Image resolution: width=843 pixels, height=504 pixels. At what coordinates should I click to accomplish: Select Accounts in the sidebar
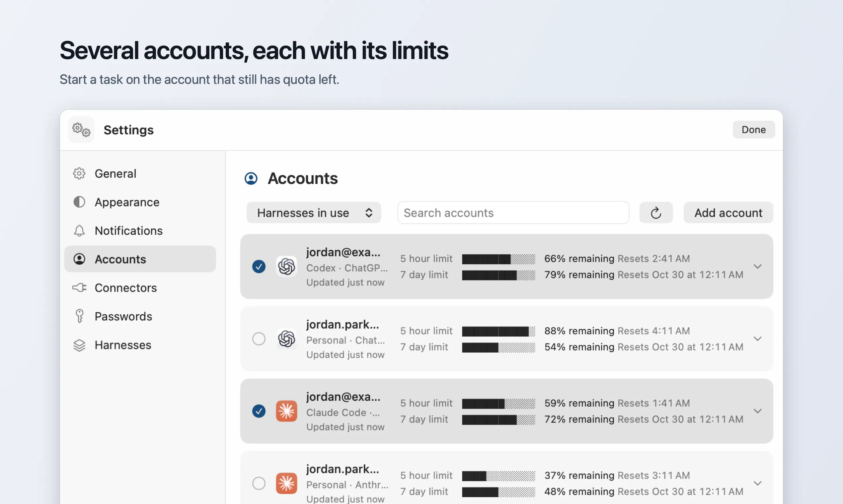[x=140, y=259]
